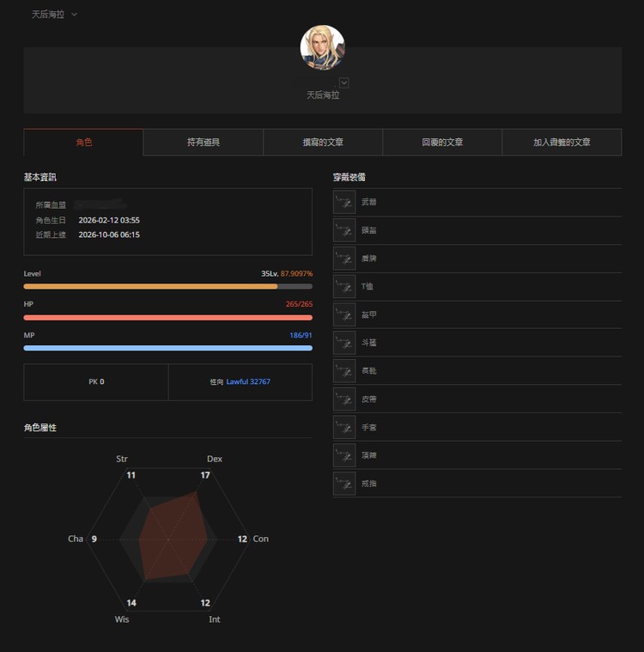The width and height of the screenshot is (644, 652).
Task: Click the 186/91 MP value
Action: point(301,335)
